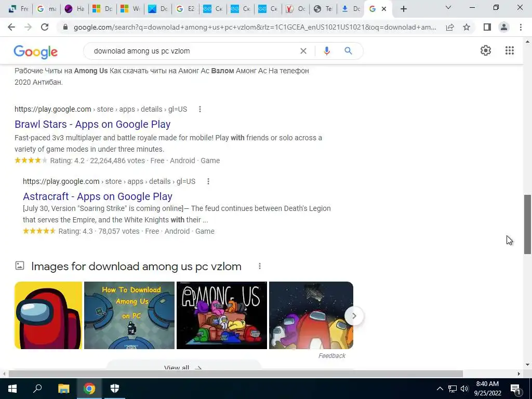Open 'How To Download Among Us' image
The height and width of the screenshot is (399, 532).
click(129, 315)
